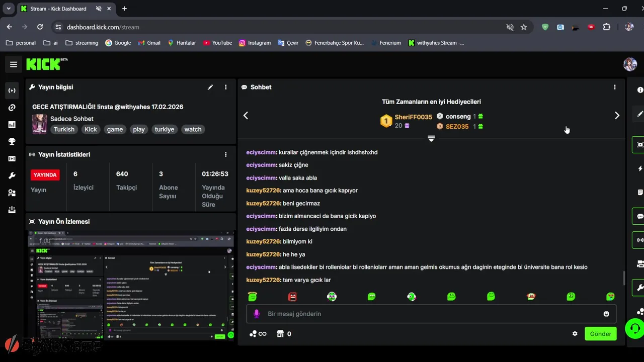Open the hamburger menu beside Kick logo
This screenshot has width=644, height=362.
coord(14,64)
